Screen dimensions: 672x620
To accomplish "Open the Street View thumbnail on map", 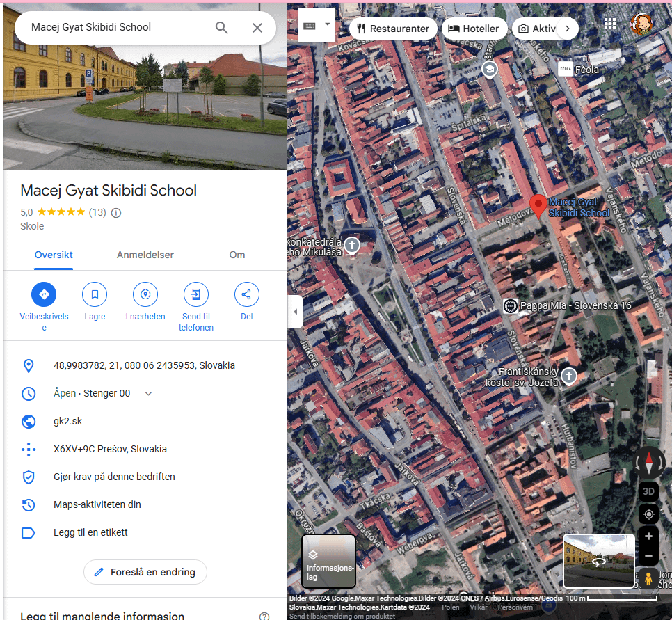I will point(598,561).
